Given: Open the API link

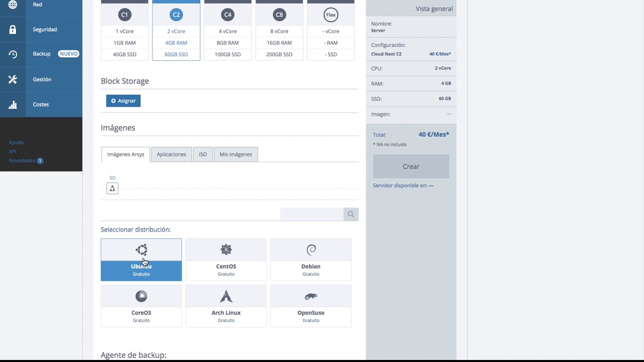Looking at the screenshot, I should (x=13, y=152).
